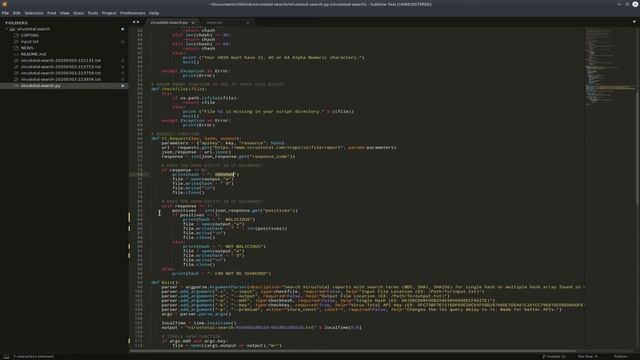Screen dimensions: 640x360
Task: Open virustotal-search-20200303-223759.txt in sidebar
Action: click(61, 73)
